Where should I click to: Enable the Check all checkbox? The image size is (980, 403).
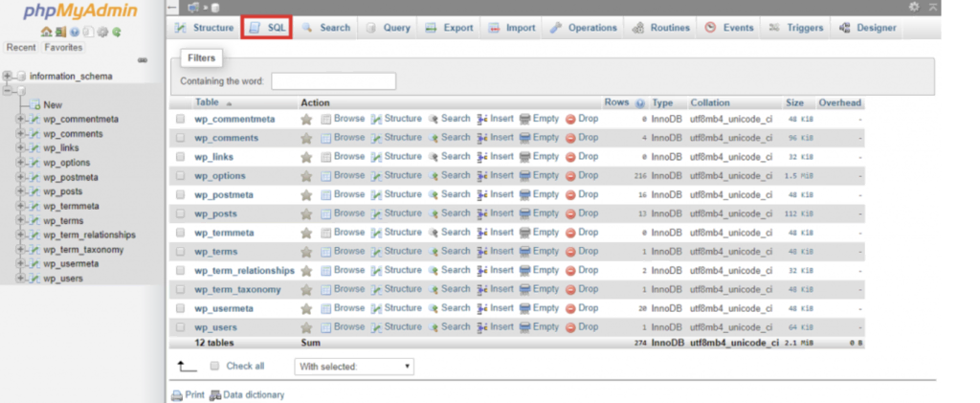point(214,366)
